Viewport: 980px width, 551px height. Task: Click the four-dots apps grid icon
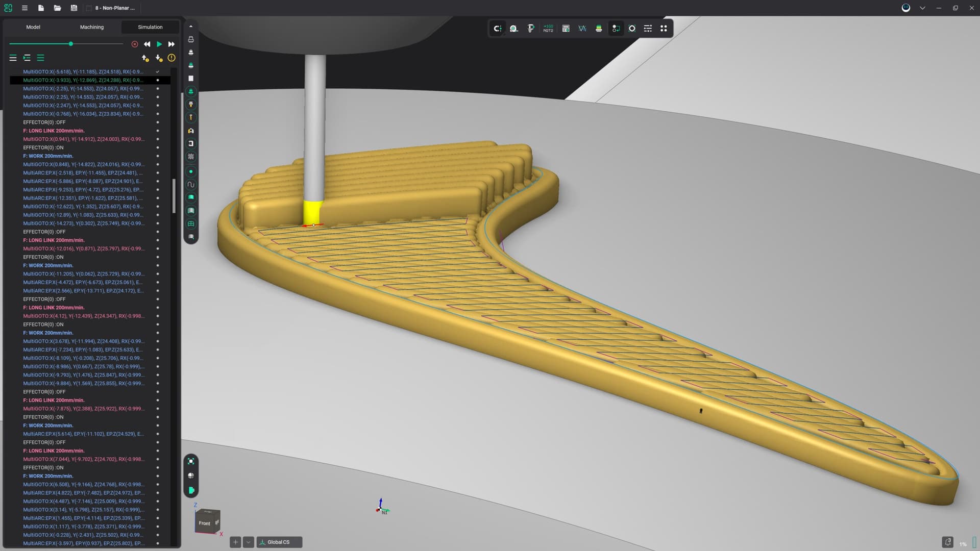(x=664, y=29)
